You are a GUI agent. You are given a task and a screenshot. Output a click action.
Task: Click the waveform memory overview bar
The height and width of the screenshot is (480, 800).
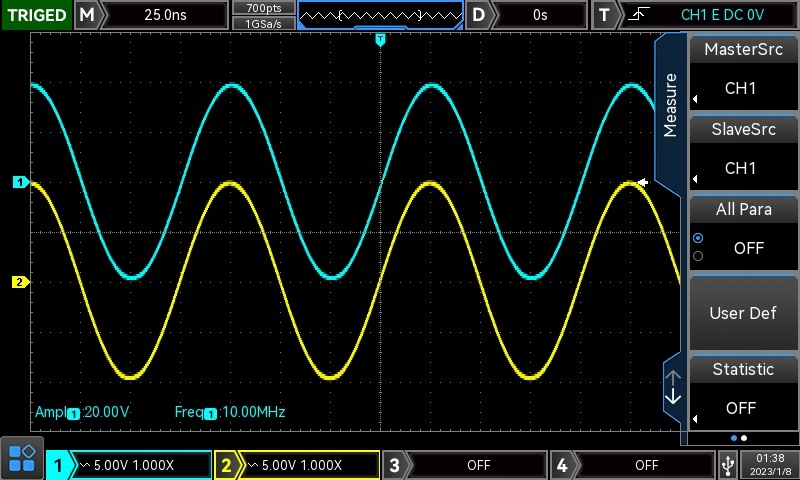(x=380, y=15)
